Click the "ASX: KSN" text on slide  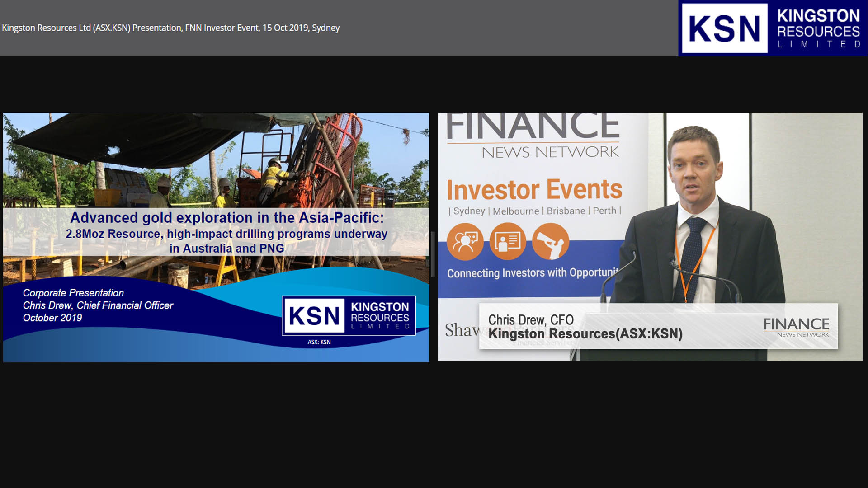[x=319, y=342]
